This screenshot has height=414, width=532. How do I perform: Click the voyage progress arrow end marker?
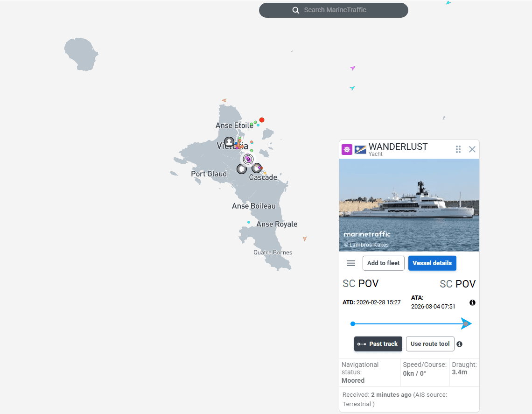(466, 324)
